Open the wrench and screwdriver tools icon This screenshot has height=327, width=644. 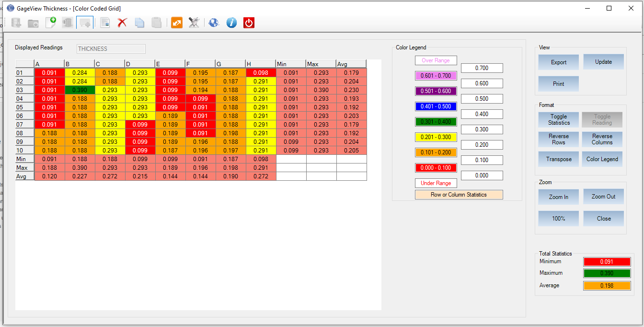pyautogui.click(x=194, y=22)
